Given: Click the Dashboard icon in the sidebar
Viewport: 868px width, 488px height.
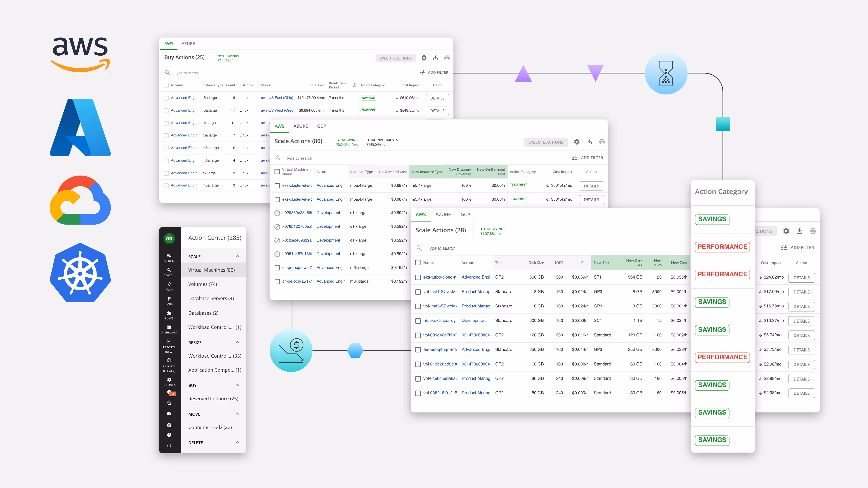Looking at the screenshot, I should pyautogui.click(x=169, y=327).
